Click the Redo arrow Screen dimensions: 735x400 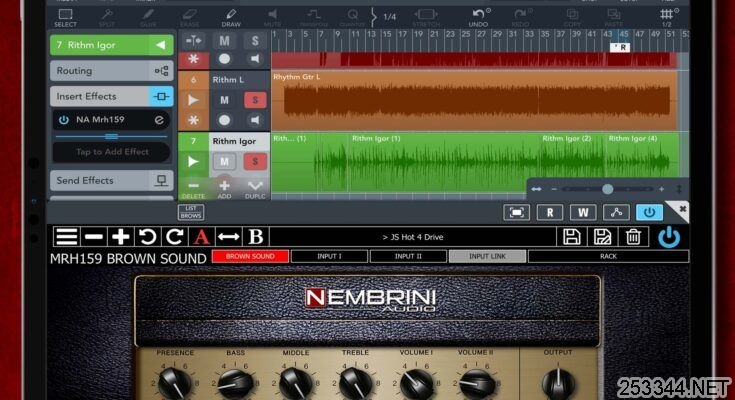[x=520, y=18]
